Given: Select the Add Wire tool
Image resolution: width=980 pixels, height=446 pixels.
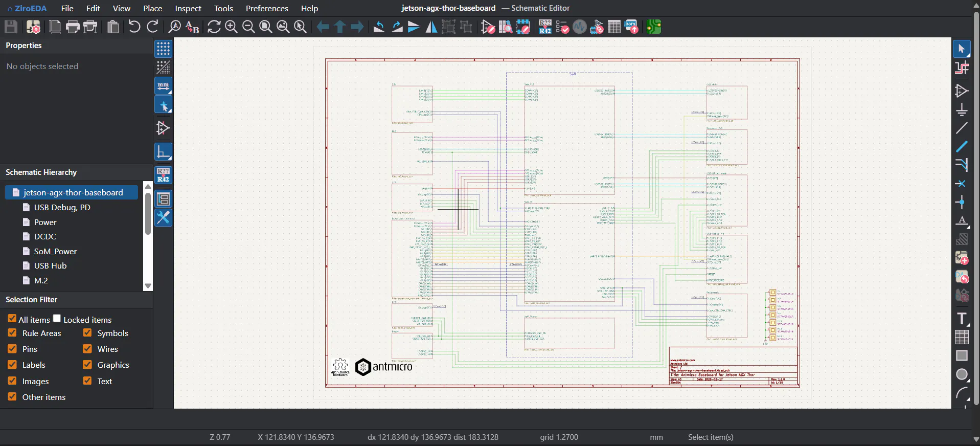Looking at the screenshot, I should pyautogui.click(x=962, y=128).
